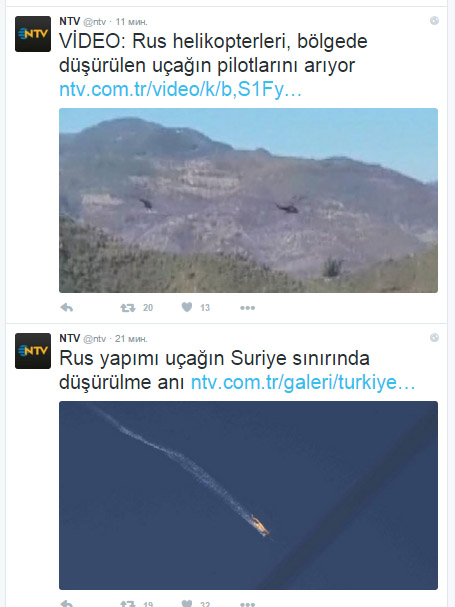Retweet the Rus helikopterleri video tweet
Image resolution: width=455 pixels, height=607 pixels.
coord(127,308)
